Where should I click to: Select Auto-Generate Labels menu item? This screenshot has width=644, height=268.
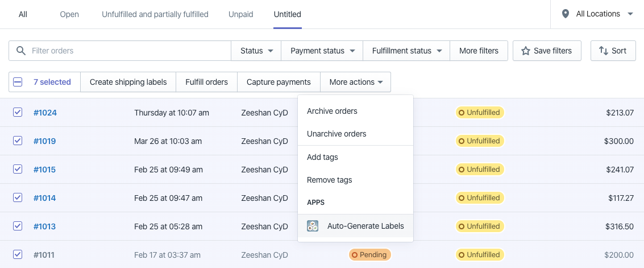pyautogui.click(x=355, y=226)
